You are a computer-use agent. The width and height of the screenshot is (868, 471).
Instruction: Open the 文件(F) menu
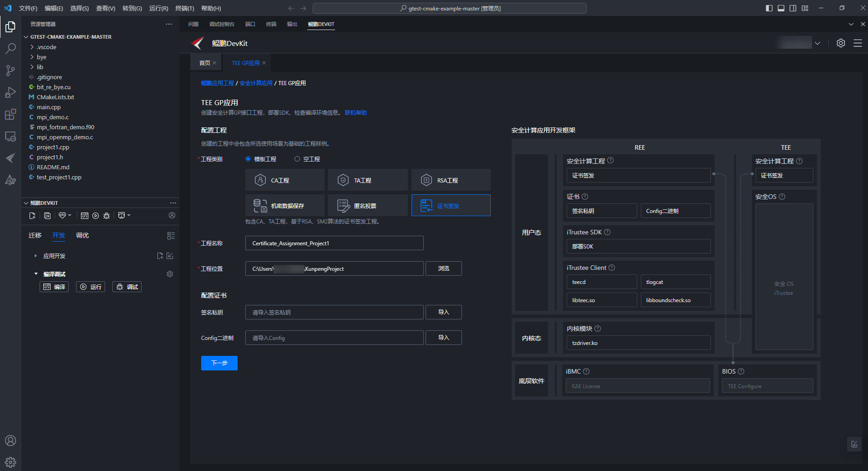click(x=28, y=8)
